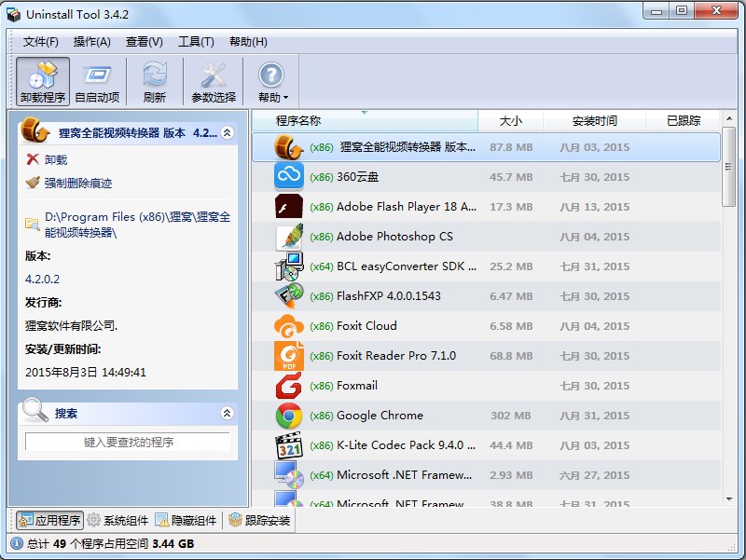Sort by the 已跟踪 column header
This screenshot has width=746, height=560.
(684, 121)
